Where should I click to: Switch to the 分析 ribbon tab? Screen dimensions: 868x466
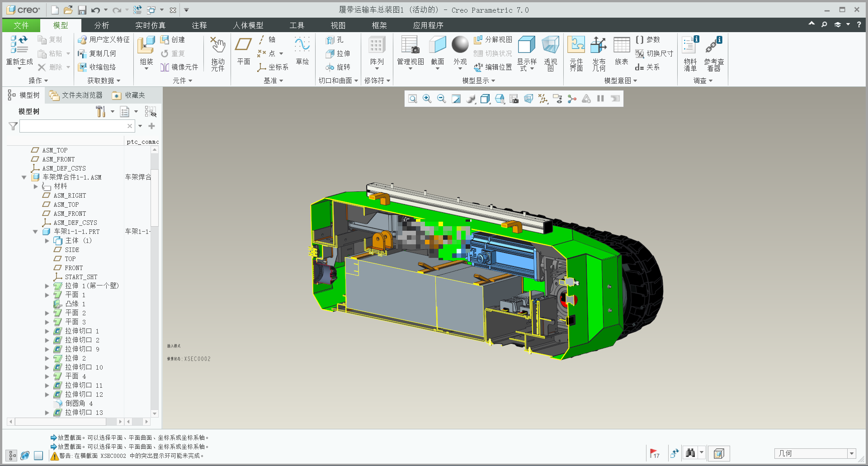tap(101, 25)
